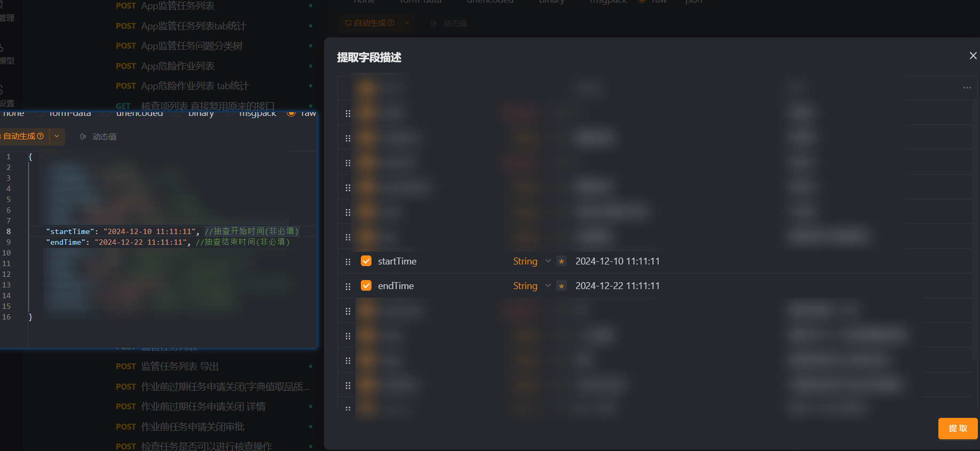
Task: Uncheck the startTime field checkbox
Action: click(x=366, y=261)
